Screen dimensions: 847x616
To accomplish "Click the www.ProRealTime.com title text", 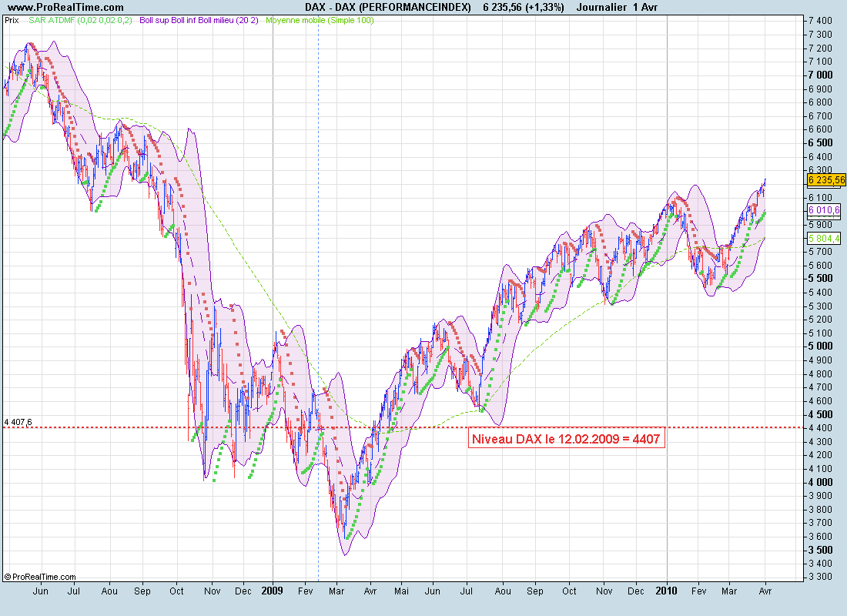I will (x=65, y=7).
